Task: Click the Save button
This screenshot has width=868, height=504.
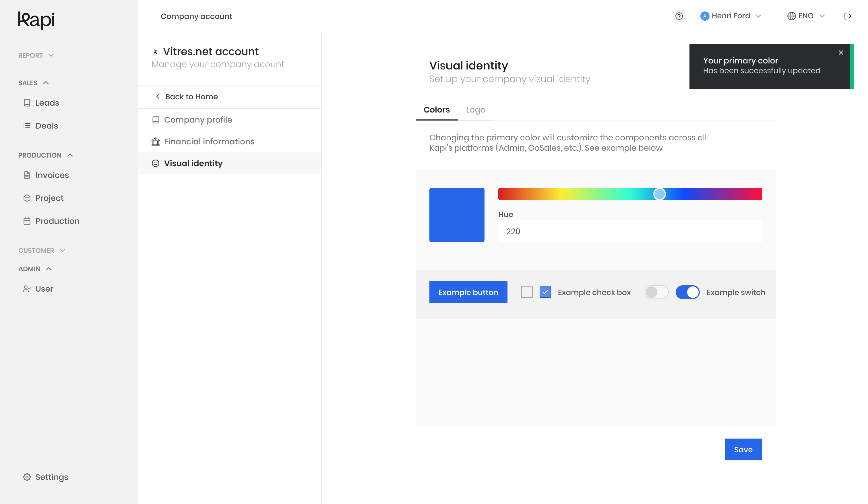Action: [x=743, y=449]
